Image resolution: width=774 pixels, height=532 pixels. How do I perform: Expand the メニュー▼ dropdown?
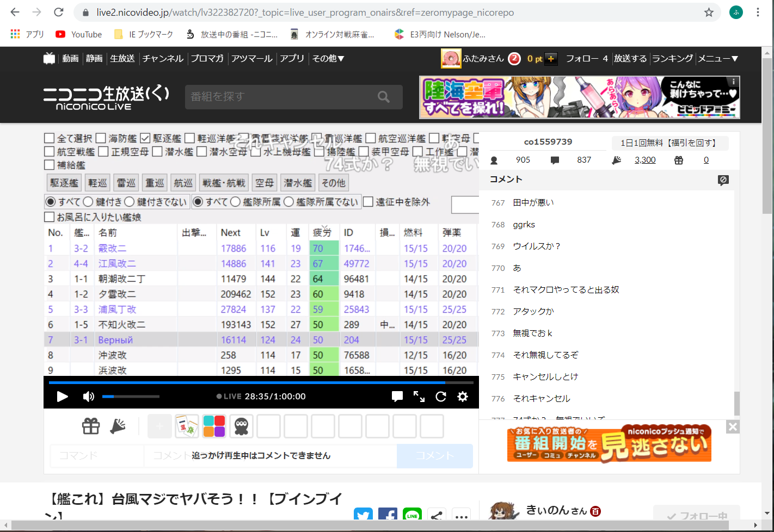(718, 58)
